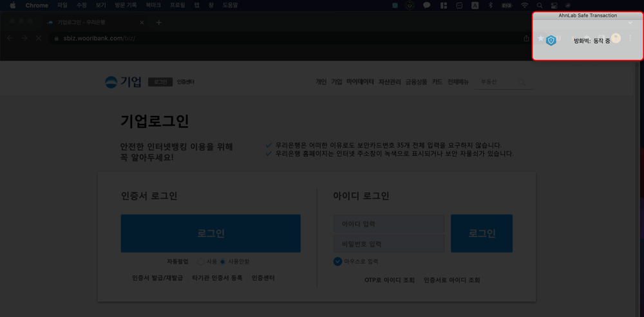Click the AhnLab shield icon in popup
Screen dimensions: 644x317
551,40
